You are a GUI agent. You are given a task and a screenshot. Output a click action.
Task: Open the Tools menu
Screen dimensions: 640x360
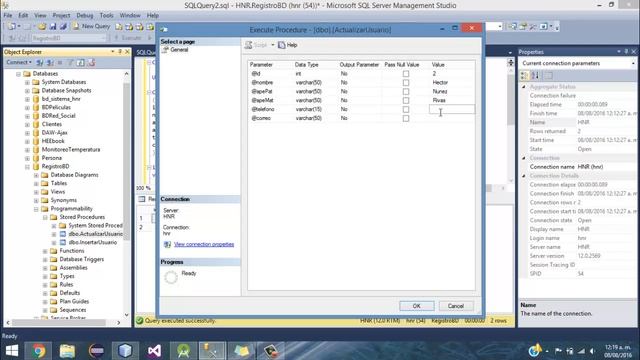107,15
